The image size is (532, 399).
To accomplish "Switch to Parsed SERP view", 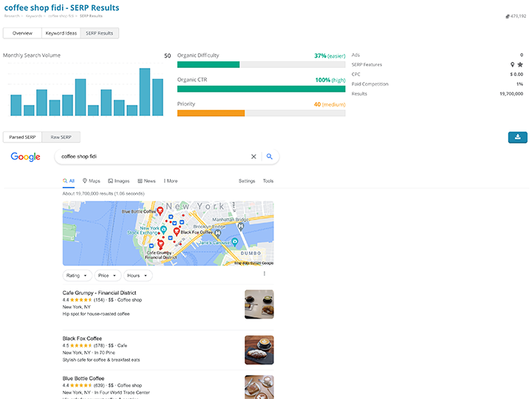I will point(22,137).
